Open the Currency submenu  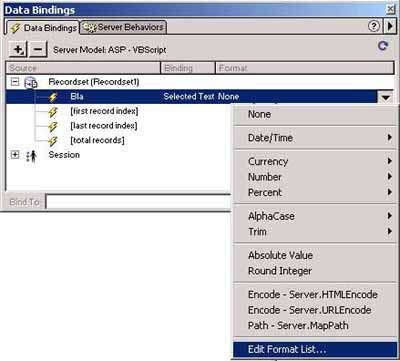click(315, 161)
